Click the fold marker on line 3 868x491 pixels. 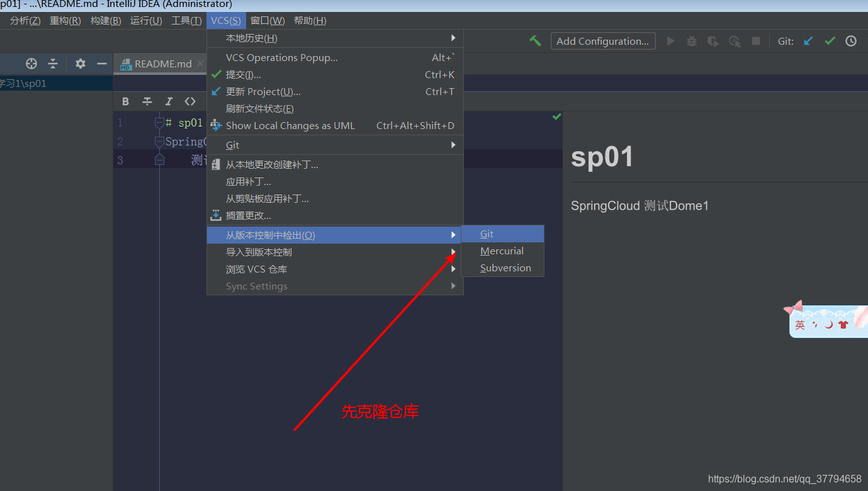pyautogui.click(x=160, y=160)
